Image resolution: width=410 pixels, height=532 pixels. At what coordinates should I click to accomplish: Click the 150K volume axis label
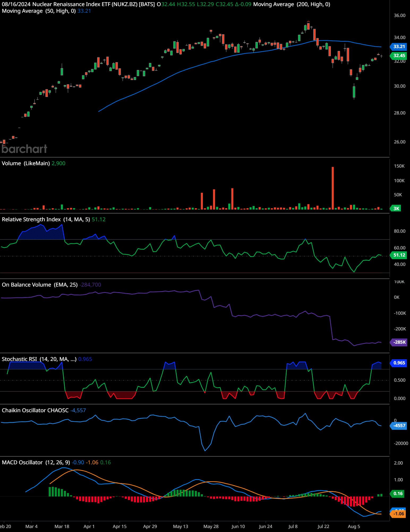[x=399, y=166]
